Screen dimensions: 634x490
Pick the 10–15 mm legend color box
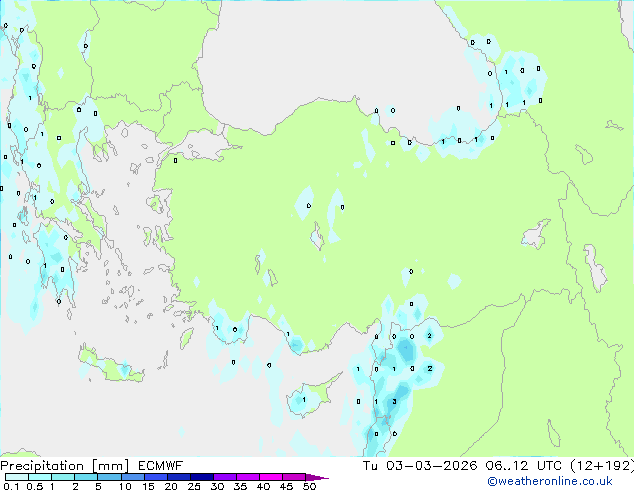coord(132,477)
